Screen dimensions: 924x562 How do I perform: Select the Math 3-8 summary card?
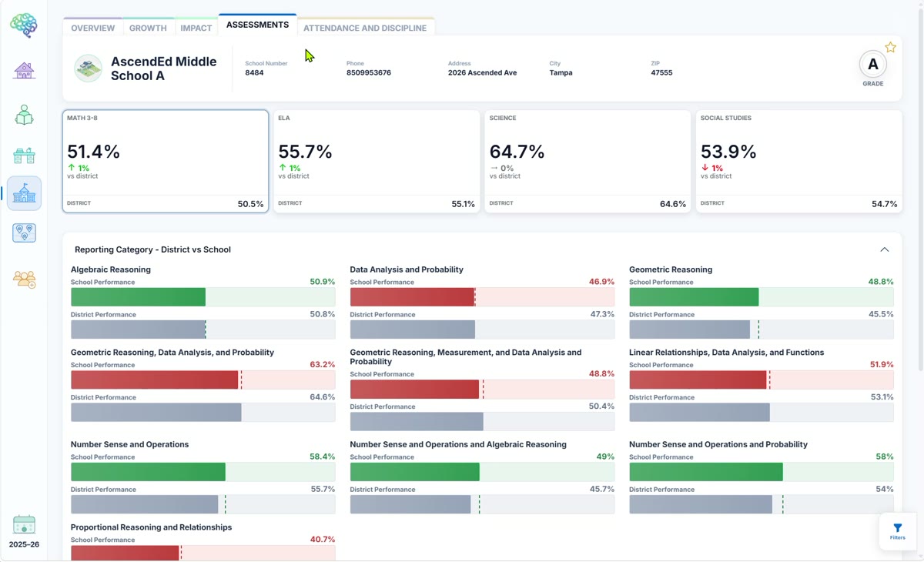(x=166, y=161)
